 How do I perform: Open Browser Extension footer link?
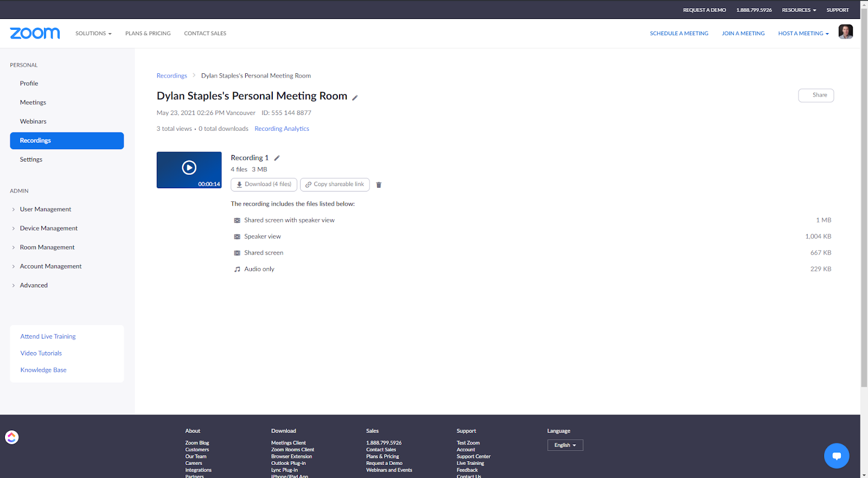point(291,456)
